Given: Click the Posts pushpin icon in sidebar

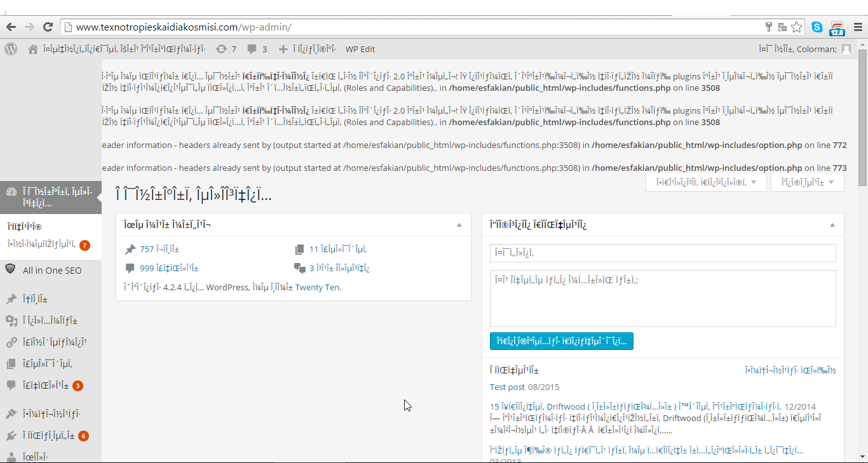Looking at the screenshot, I should pyautogui.click(x=11, y=299).
